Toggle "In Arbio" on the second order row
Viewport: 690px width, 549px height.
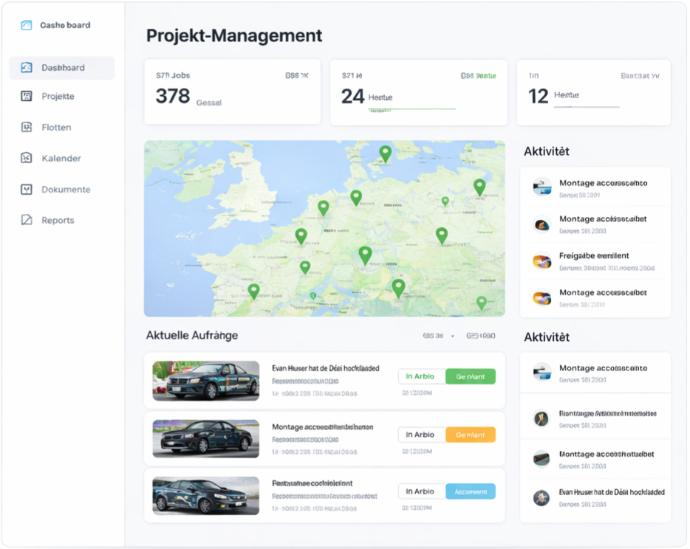tap(421, 435)
